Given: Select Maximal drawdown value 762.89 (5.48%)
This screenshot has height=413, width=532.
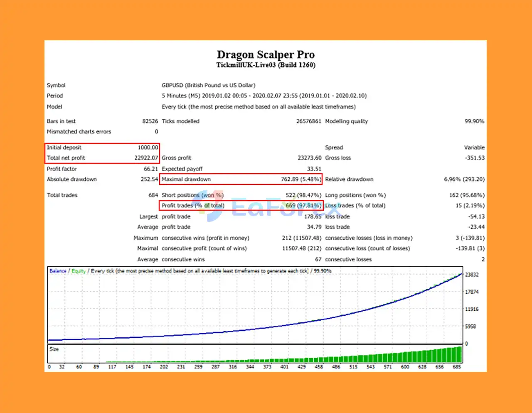Looking at the screenshot, I should point(301,179).
